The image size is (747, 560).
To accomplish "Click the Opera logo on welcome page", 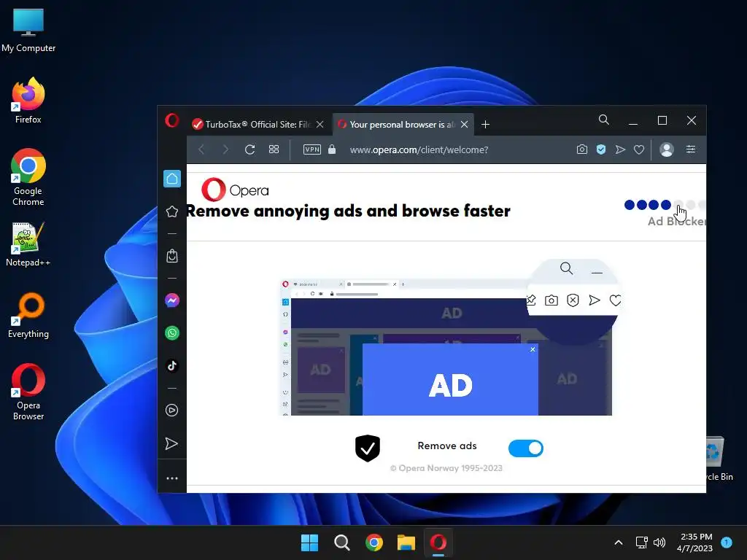I will [x=235, y=190].
